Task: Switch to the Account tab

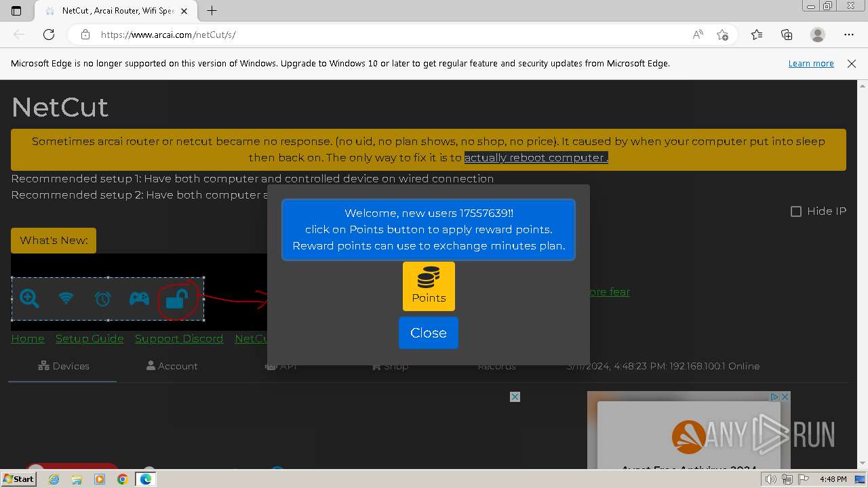Action: coord(172,366)
